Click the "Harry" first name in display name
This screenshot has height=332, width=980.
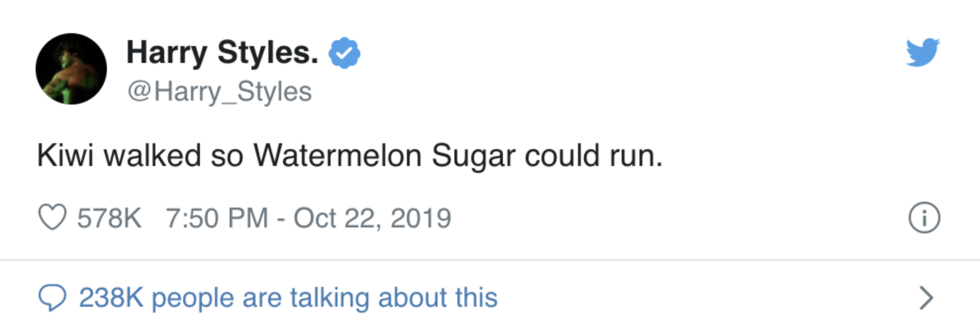167,53
